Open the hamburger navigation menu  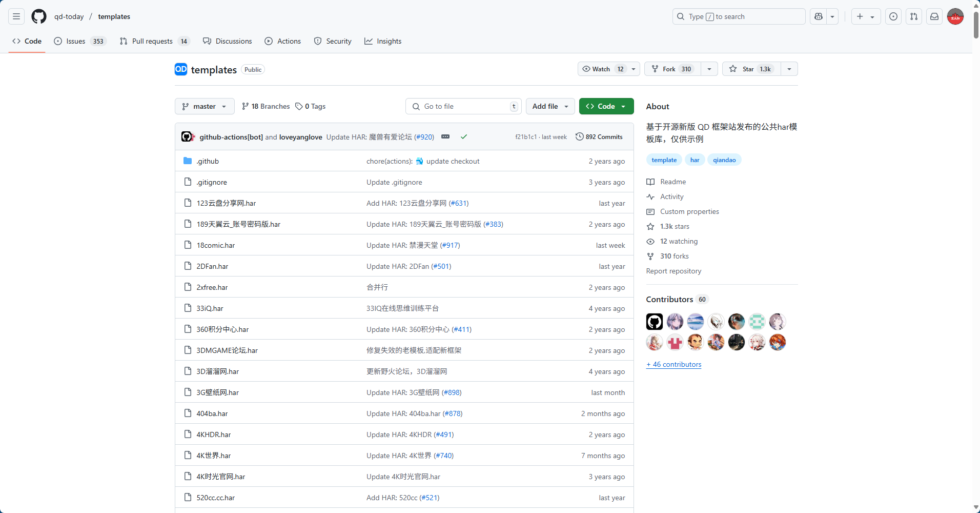pos(16,16)
